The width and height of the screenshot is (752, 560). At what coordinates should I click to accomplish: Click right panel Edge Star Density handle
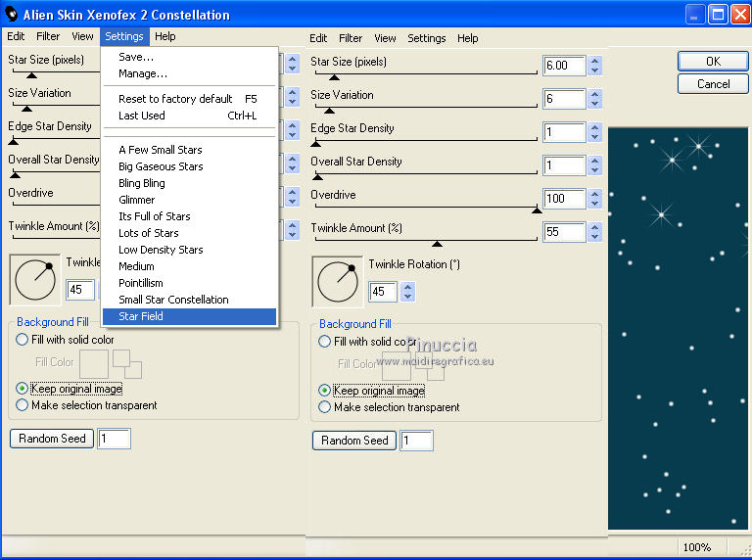coord(315,143)
